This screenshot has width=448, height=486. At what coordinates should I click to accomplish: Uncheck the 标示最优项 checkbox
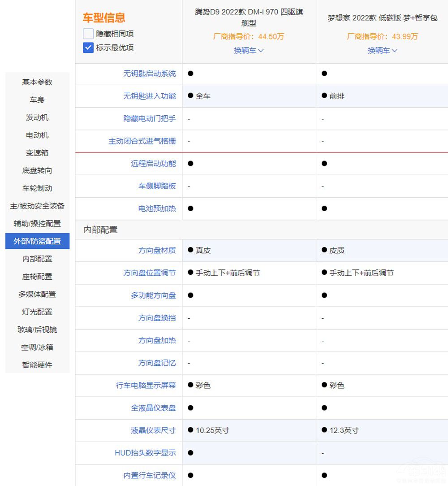coord(88,48)
